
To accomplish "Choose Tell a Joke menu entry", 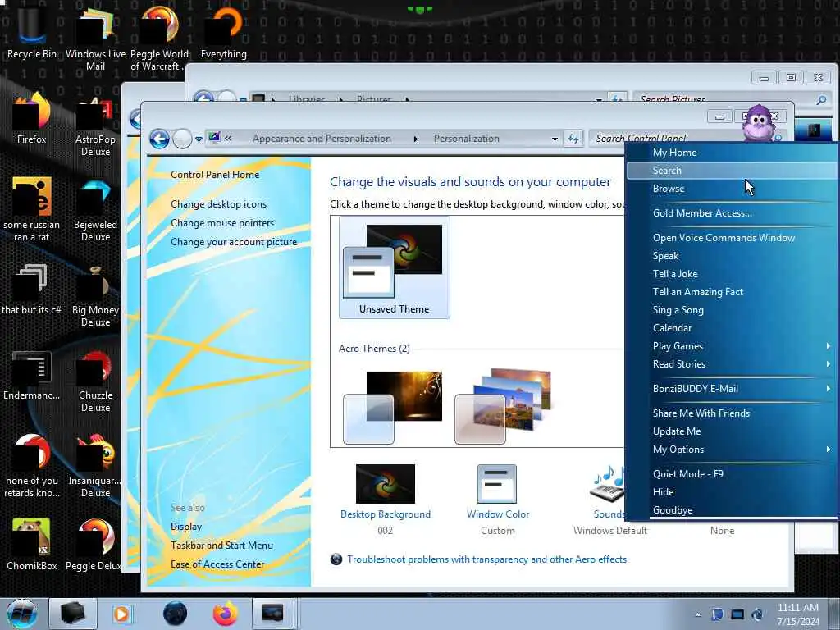I will [731, 274].
